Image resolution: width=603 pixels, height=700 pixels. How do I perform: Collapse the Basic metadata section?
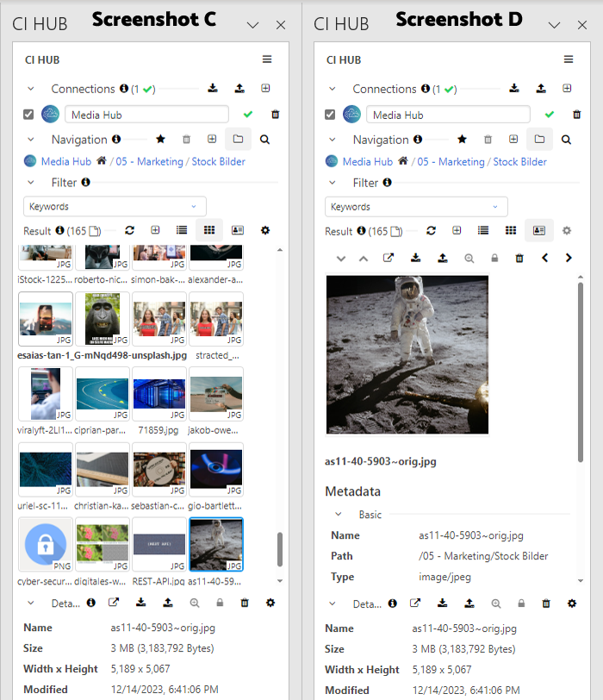tap(339, 515)
